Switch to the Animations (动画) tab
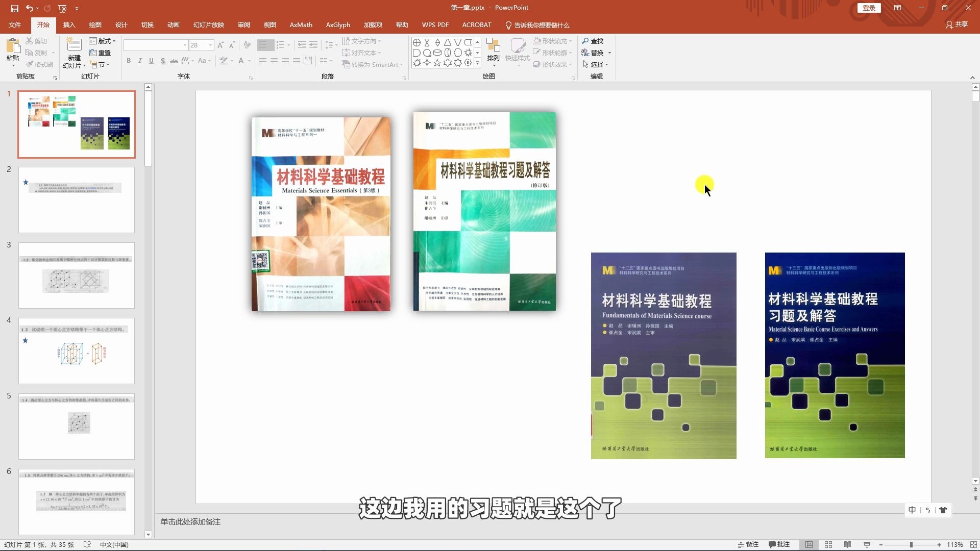The height and width of the screenshot is (551, 980). pos(173,24)
